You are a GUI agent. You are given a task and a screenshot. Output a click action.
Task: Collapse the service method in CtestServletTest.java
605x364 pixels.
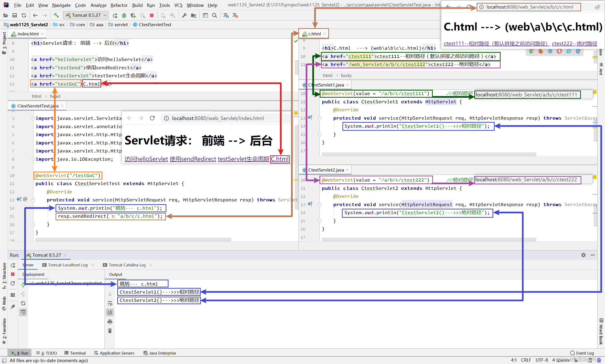(33, 200)
